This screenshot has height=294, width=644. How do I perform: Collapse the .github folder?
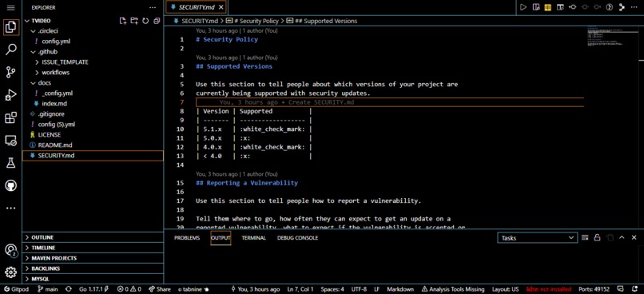pos(34,52)
